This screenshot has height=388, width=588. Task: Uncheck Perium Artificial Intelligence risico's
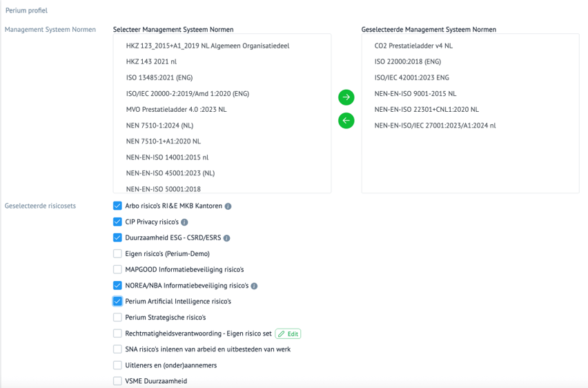117,302
